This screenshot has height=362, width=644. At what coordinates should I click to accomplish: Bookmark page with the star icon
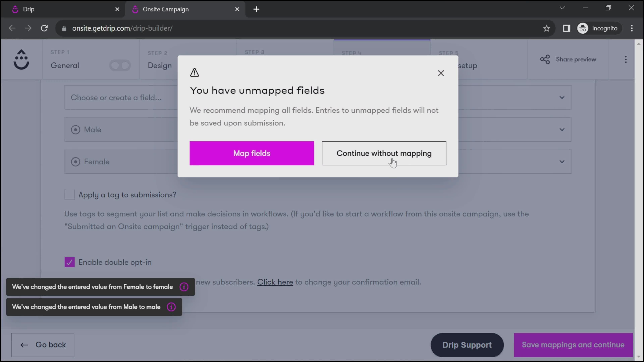[x=546, y=28]
